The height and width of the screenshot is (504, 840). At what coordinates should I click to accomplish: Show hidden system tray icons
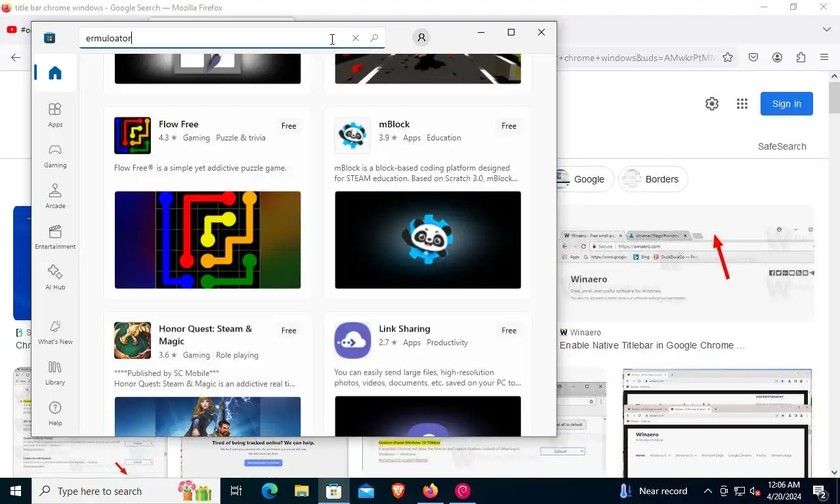click(707, 491)
